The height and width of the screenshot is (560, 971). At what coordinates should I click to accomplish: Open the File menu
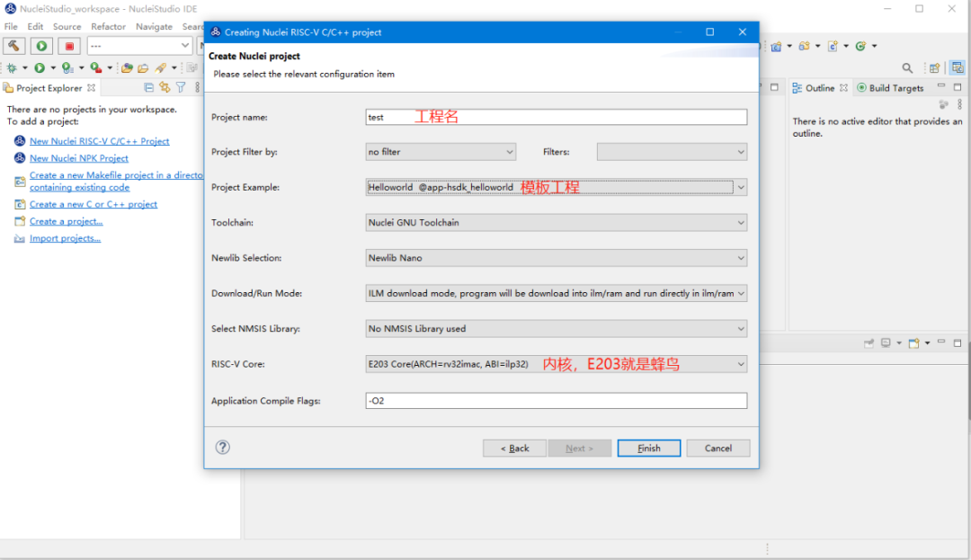[x=11, y=27]
